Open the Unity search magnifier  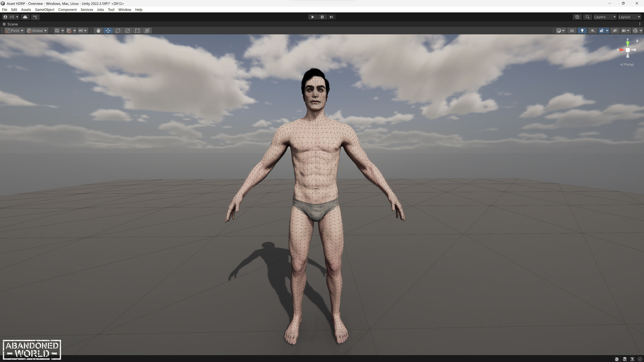tap(587, 17)
